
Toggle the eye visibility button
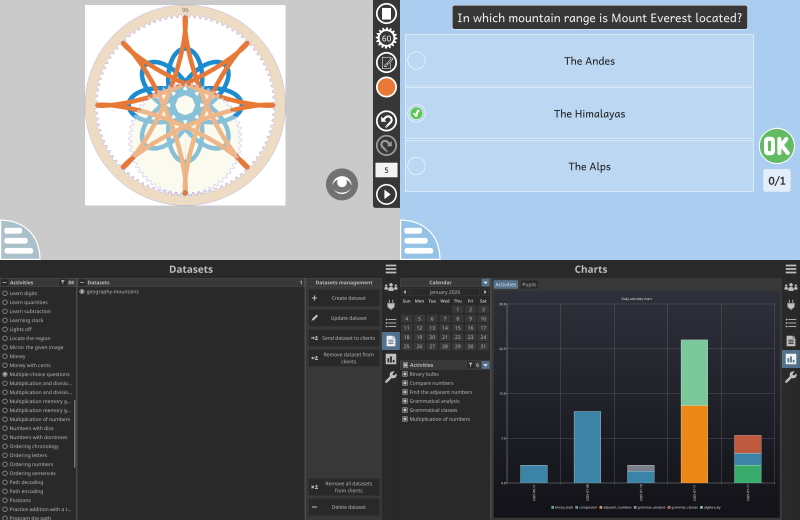(342, 184)
